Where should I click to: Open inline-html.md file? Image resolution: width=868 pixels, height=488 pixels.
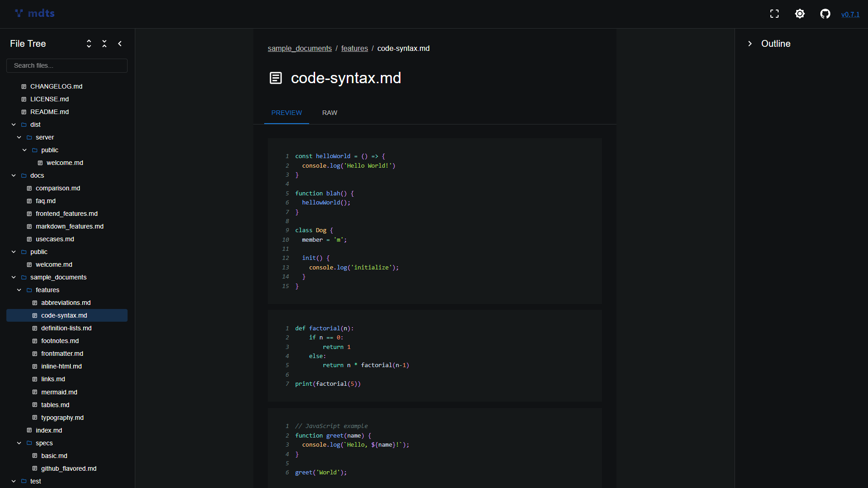(x=61, y=366)
